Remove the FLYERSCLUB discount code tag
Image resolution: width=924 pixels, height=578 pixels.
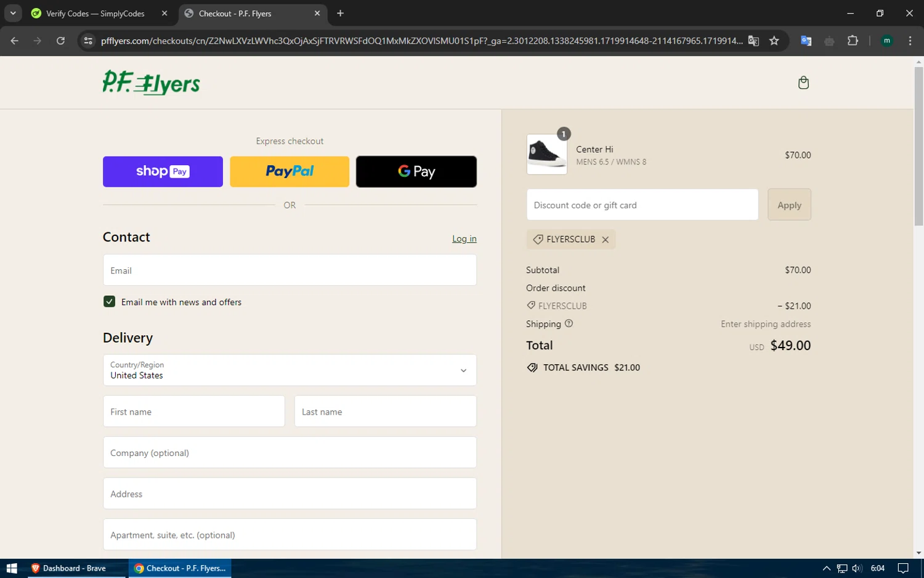606,240
